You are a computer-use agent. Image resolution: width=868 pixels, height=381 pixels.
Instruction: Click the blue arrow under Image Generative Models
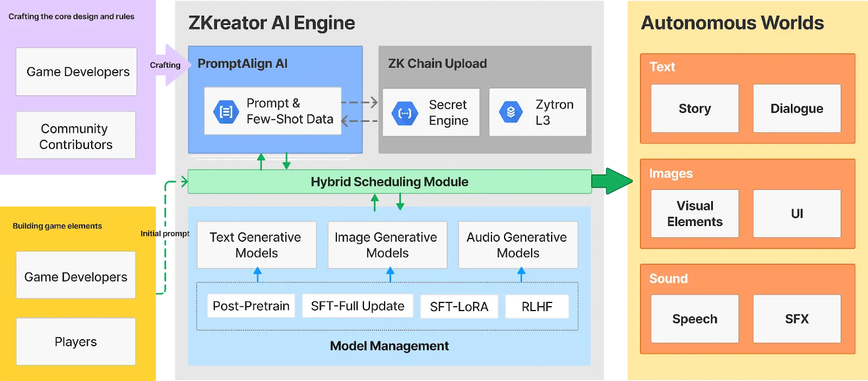390,275
